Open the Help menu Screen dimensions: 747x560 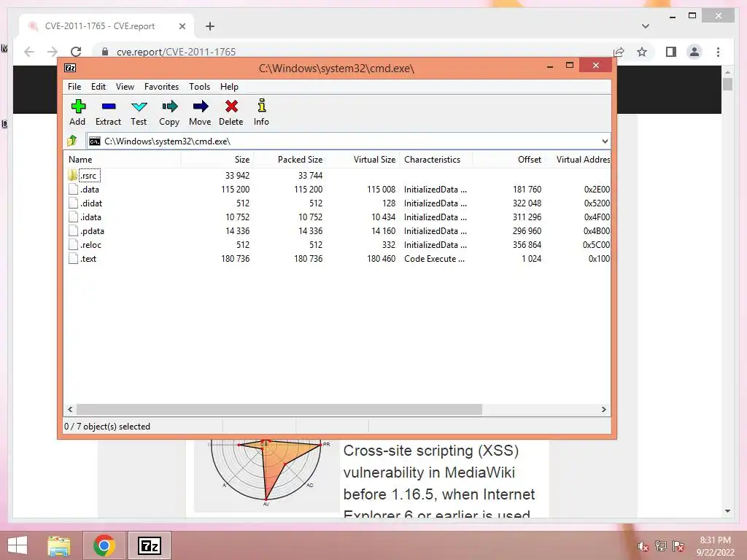(229, 87)
